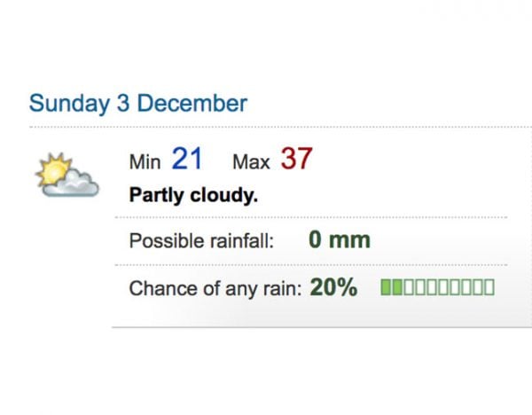Image resolution: width=532 pixels, height=415 pixels.
Task: Click the cloud portion of weather icon
Action: point(72,183)
